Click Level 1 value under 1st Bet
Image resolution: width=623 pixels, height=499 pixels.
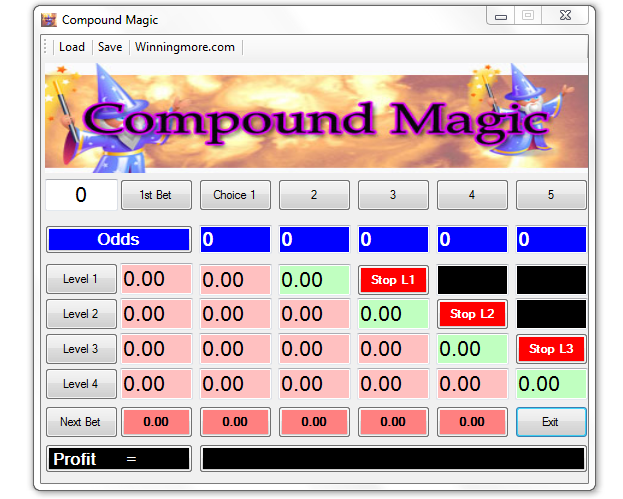click(157, 279)
